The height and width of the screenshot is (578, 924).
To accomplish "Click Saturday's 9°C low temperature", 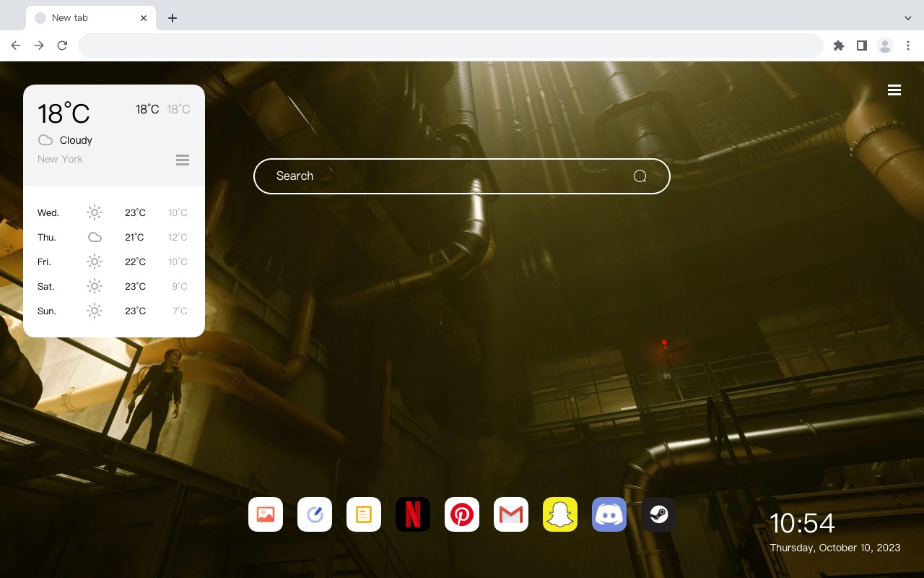I will (180, 286).
